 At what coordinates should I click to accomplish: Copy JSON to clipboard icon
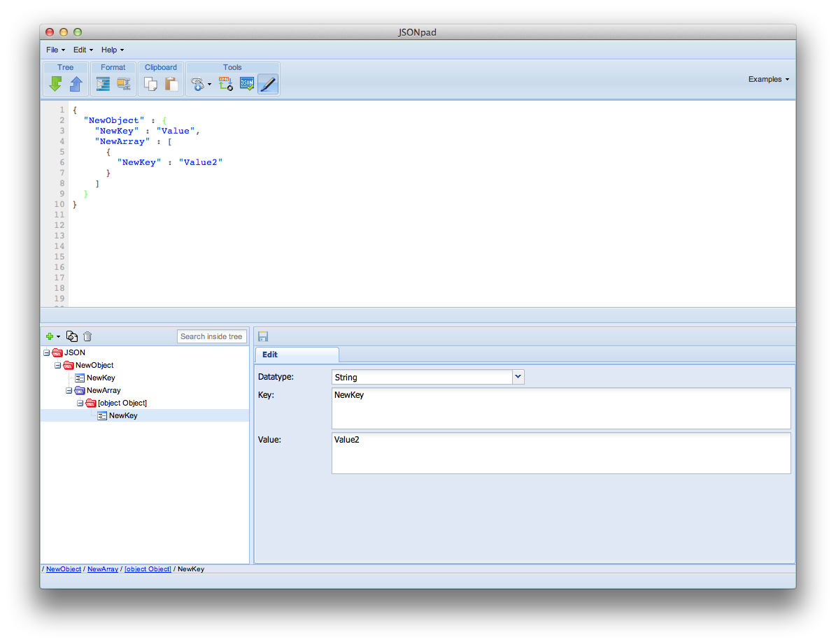point(151,84)
